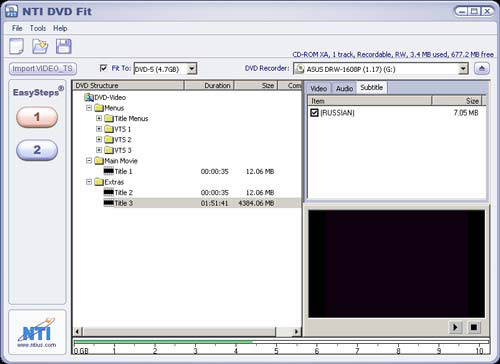Play the preview video
The width and height of the screenshot is (500, 364).
coord(455,327)
